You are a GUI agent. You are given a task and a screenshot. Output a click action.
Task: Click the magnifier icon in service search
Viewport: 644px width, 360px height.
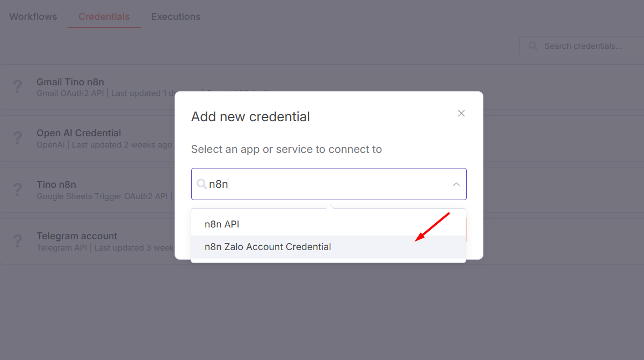(x=201, y=184)
